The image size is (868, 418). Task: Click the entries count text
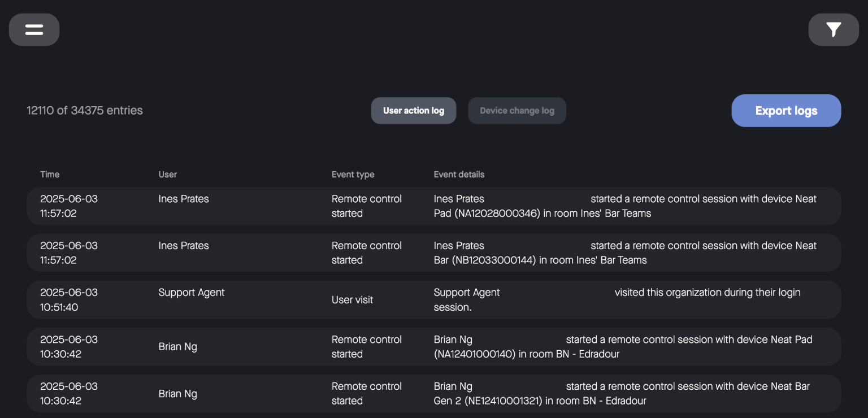pyautogui.click(x=85, y=110)
